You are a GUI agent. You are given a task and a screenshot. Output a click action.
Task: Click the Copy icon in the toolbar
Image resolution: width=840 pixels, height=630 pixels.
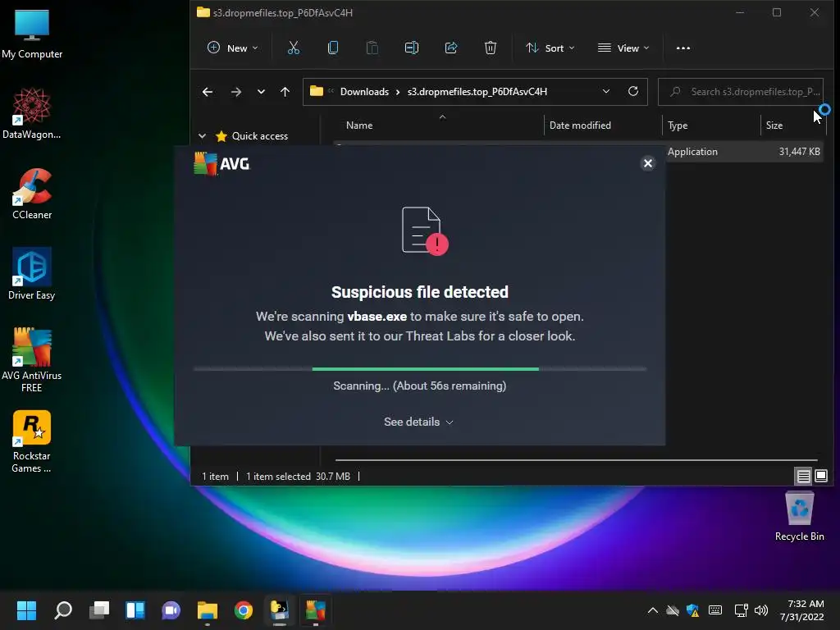tap(333, 48)
